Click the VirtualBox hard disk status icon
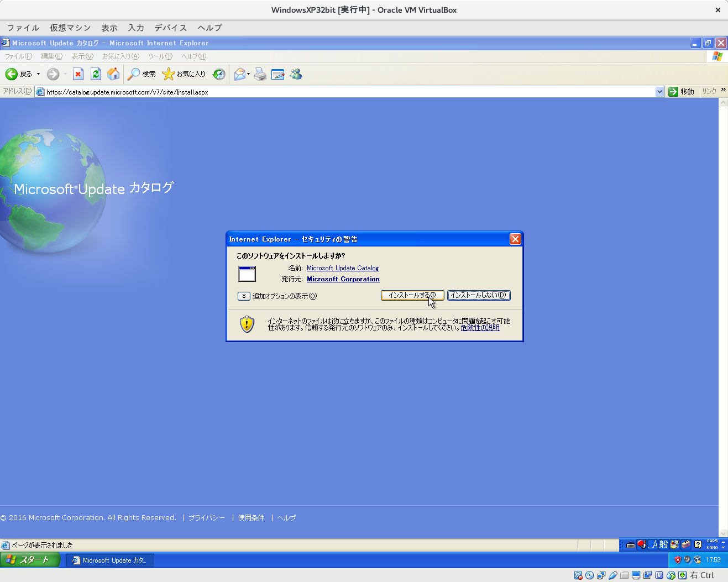The height and width of the screenshot is (582, 728). click(x=578, y=575)
